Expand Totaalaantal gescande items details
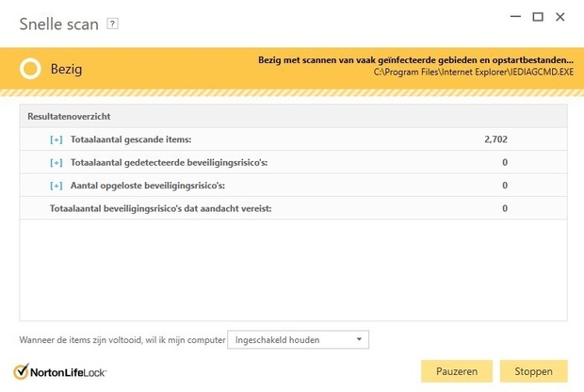This screenshot has height=392, width=584. pyautogui.click(x=57, y=139)
